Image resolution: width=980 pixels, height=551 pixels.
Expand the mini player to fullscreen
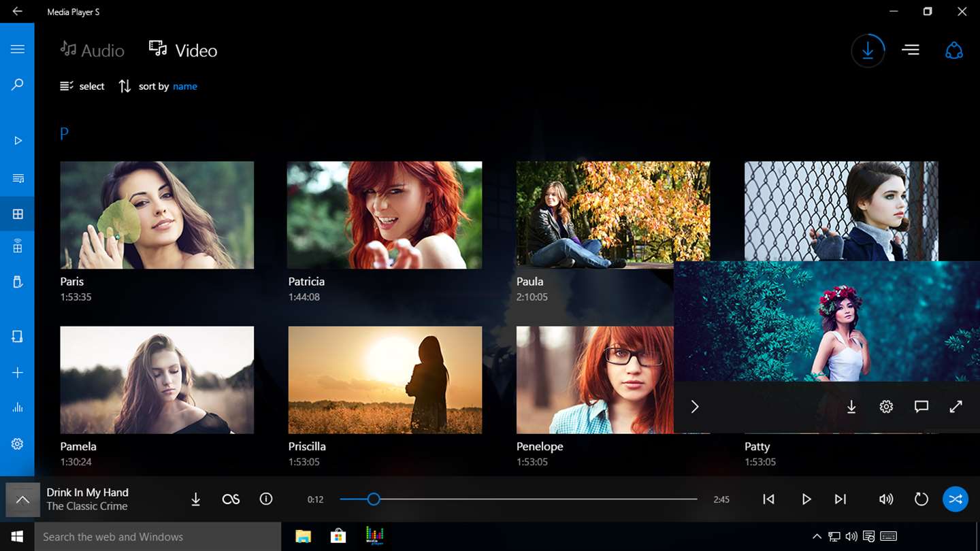[956, 407]
